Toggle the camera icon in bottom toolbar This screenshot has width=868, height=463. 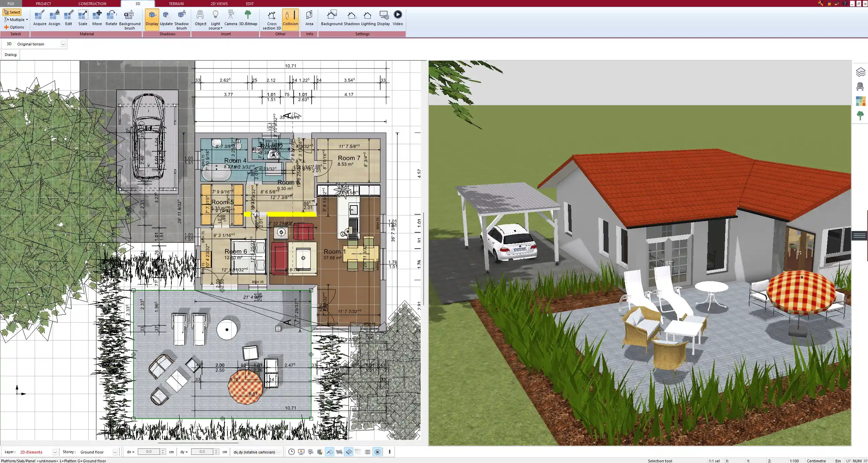[310, 452]
